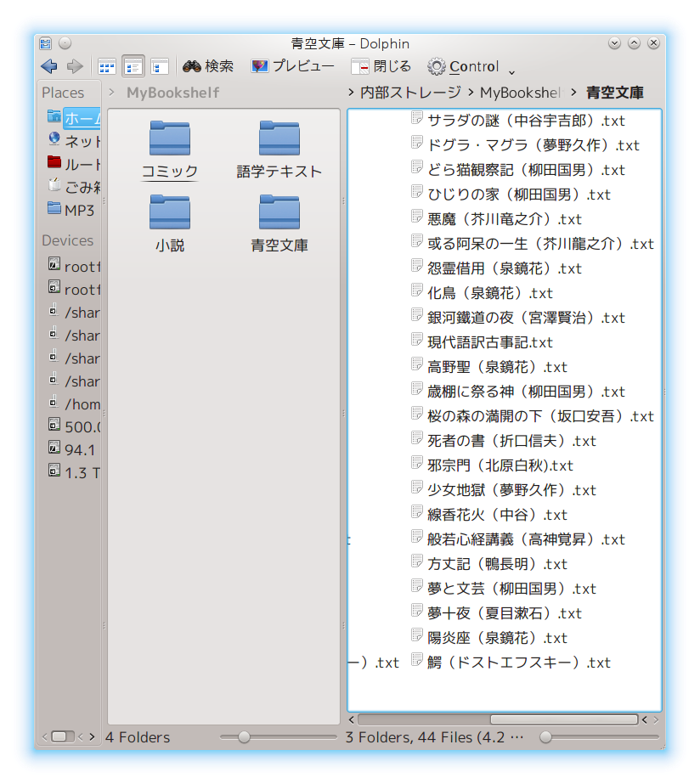The width and height of the screenshot is (700, 784).
Task: Select file 化鳥（泉鏡花）.txt
Action: click(482, 293)
